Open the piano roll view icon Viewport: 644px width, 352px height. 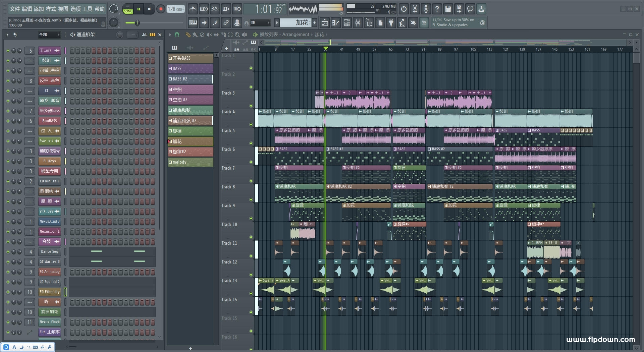tap(335, 23)
